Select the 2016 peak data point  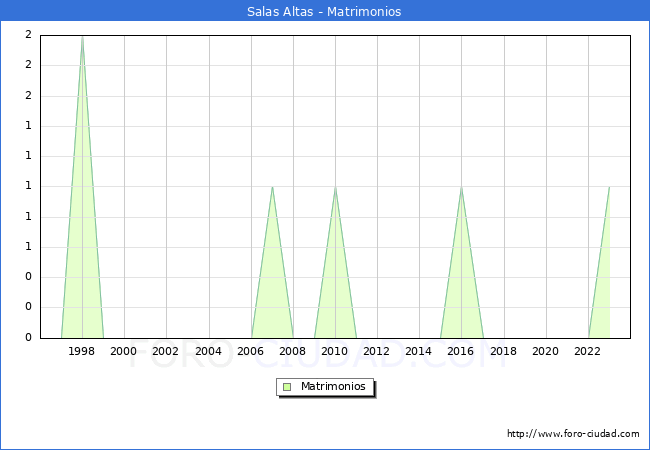[x=461, y=187]
